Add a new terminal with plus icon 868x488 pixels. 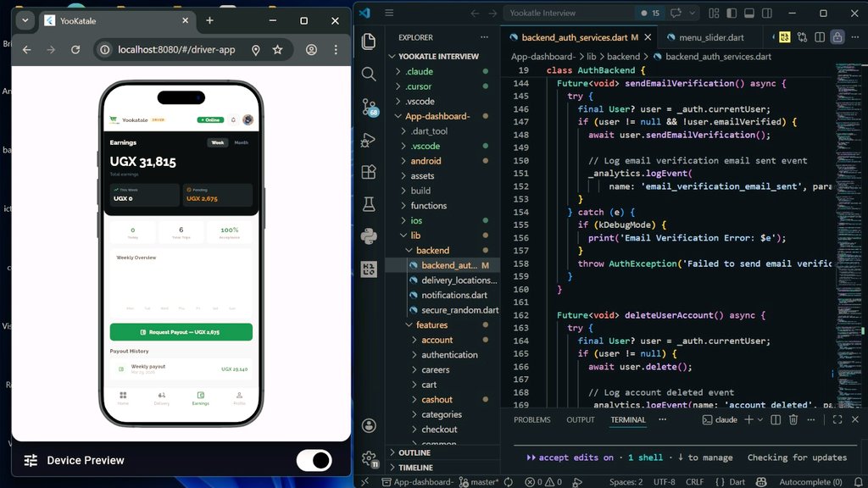[748, 420]
